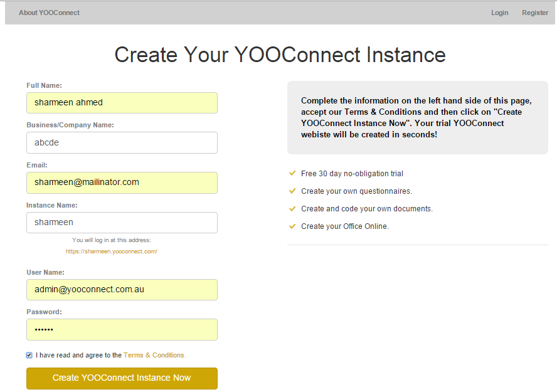Open the Terms & Conditions link

[x=154, y=355]
